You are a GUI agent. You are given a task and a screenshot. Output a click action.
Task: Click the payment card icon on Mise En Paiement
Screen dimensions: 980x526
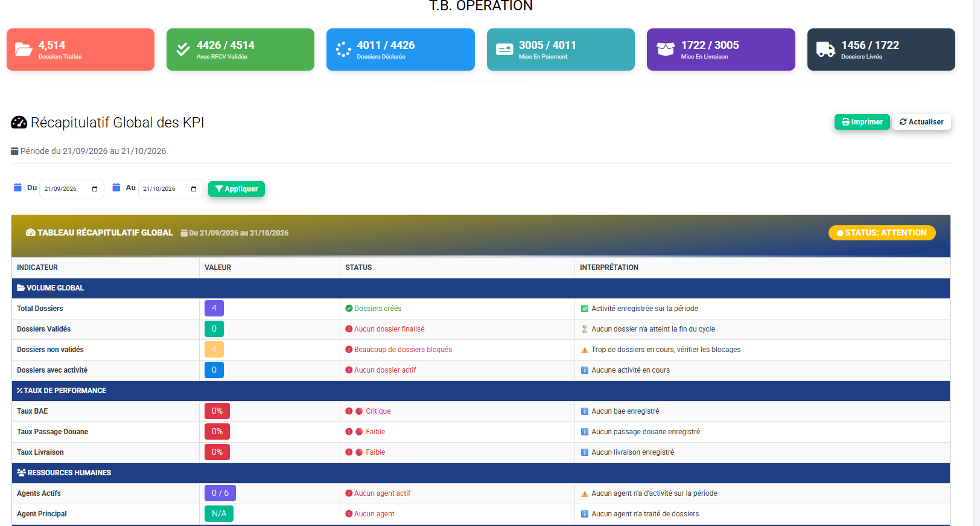point(504,50)
